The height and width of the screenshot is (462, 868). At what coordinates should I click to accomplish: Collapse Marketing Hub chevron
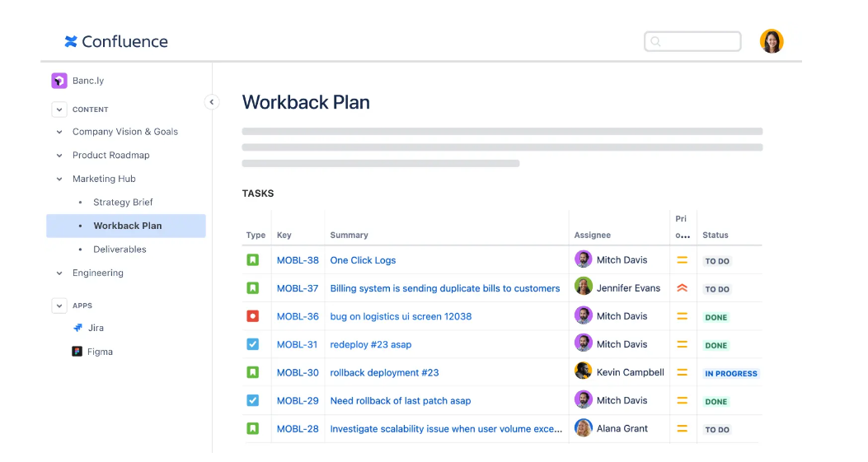(x=59, y=179)
